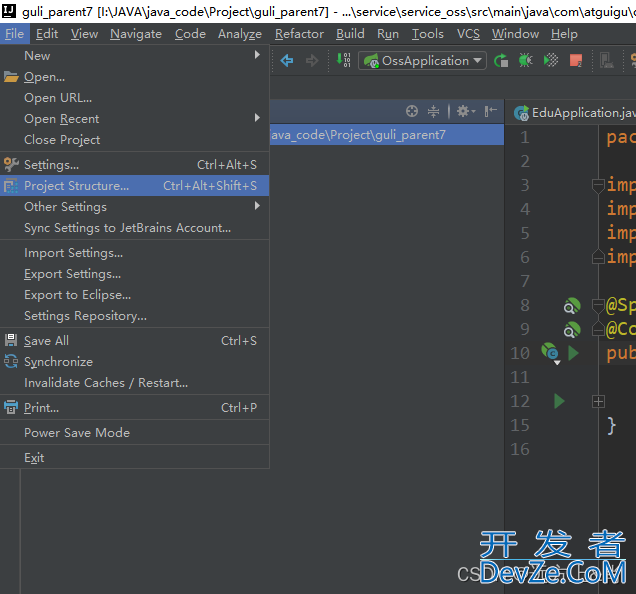Click the fold end marker on line 9
The width and height of the screenshot is (636, 594).
(x=598, y=329)
